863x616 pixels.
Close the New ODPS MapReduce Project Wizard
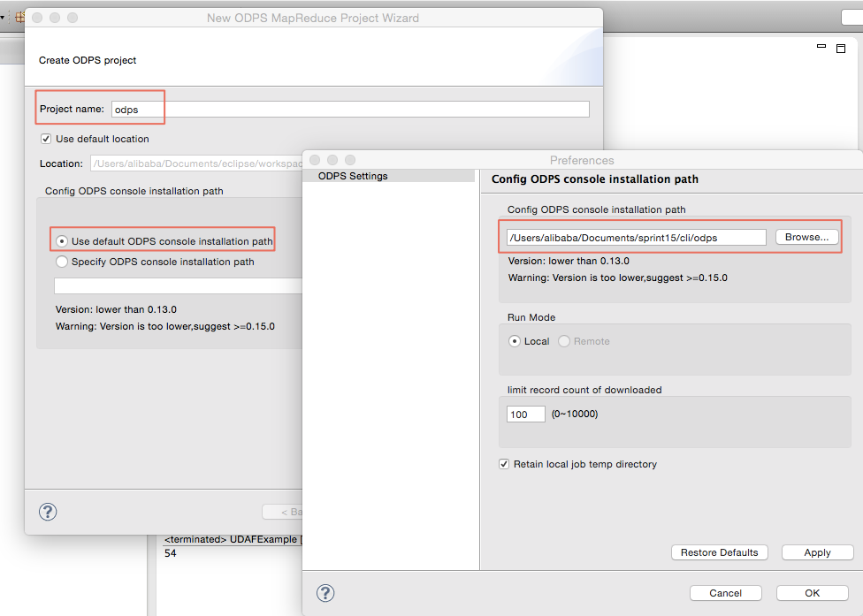point(37,18)
